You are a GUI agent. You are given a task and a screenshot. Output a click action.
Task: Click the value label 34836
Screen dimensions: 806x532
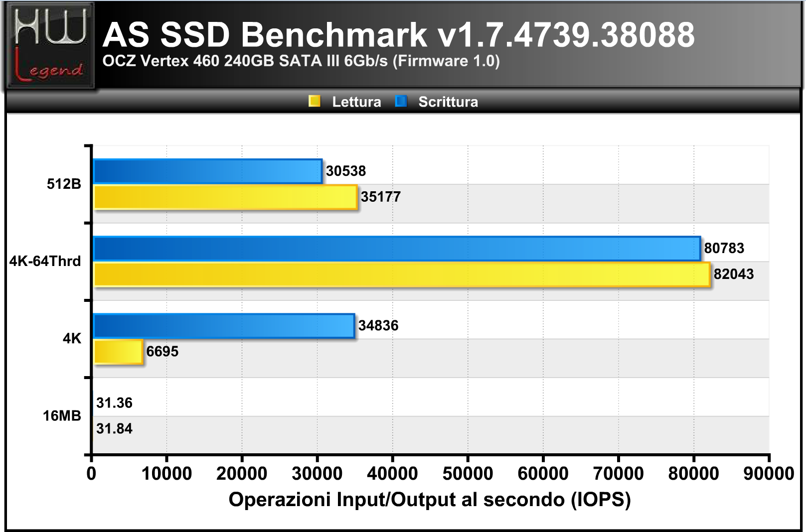click(378, 325)
